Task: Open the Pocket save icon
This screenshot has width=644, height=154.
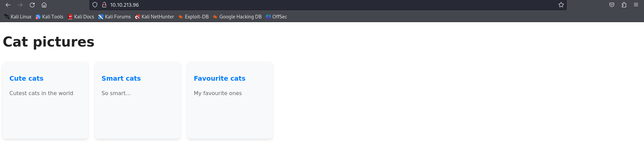Action: (x=612, y=5)
